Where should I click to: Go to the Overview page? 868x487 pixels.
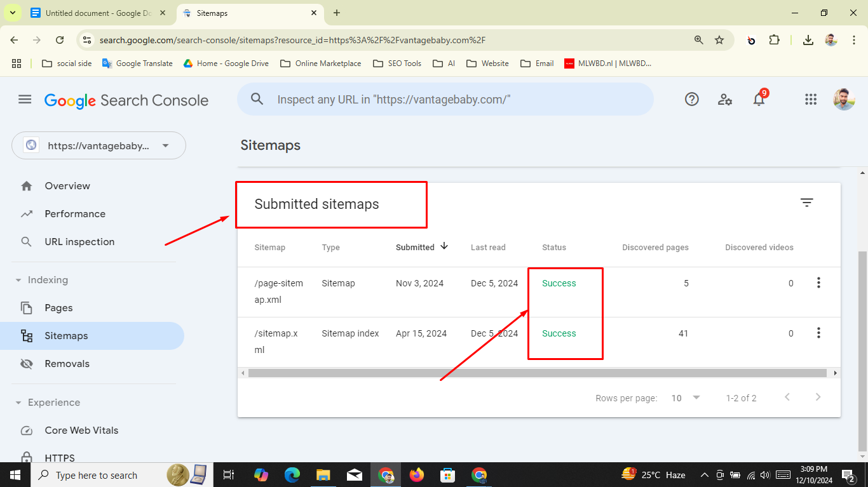coord(67,185)
